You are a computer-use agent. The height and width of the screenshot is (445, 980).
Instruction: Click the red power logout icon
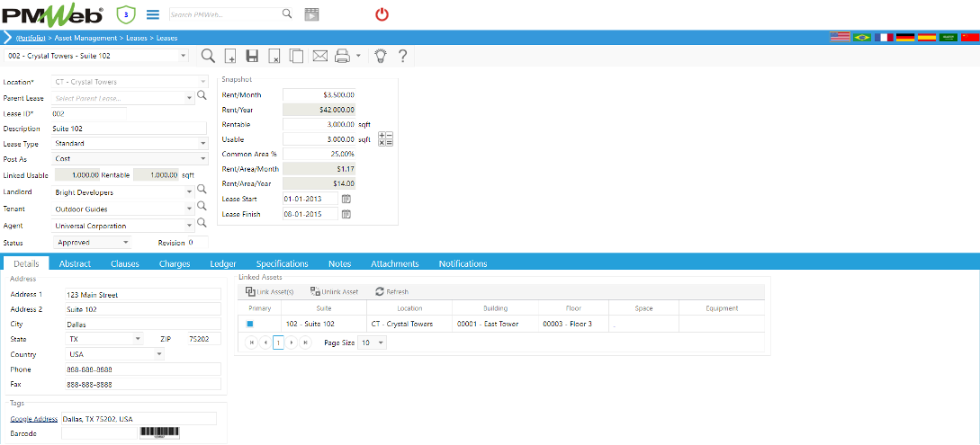tap(382, 13)
